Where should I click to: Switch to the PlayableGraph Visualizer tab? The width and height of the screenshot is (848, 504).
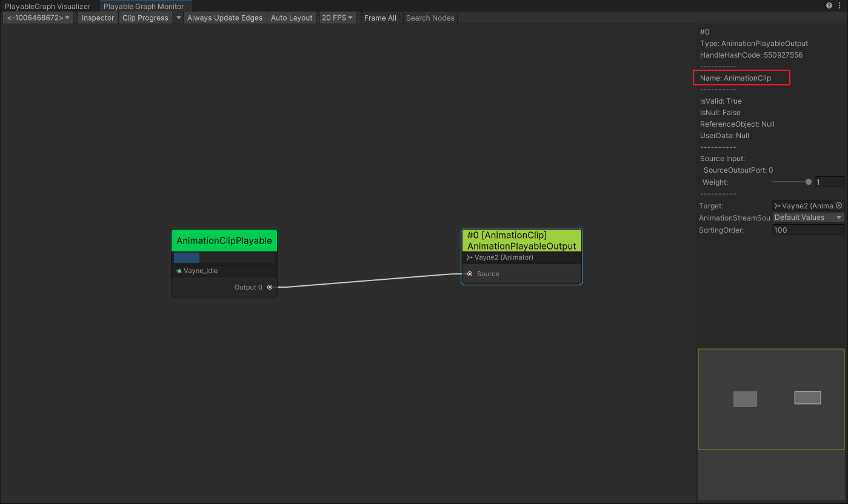(x=47, y=6)
